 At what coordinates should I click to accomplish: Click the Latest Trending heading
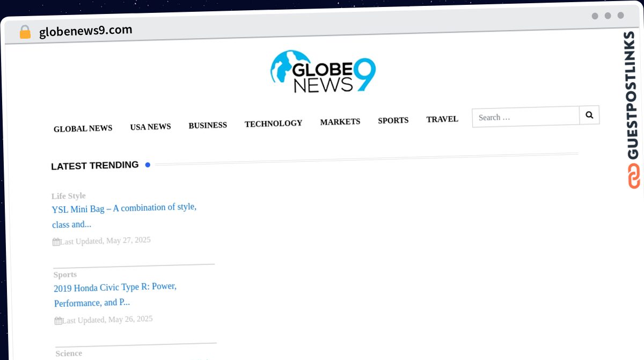click(95, 165)
